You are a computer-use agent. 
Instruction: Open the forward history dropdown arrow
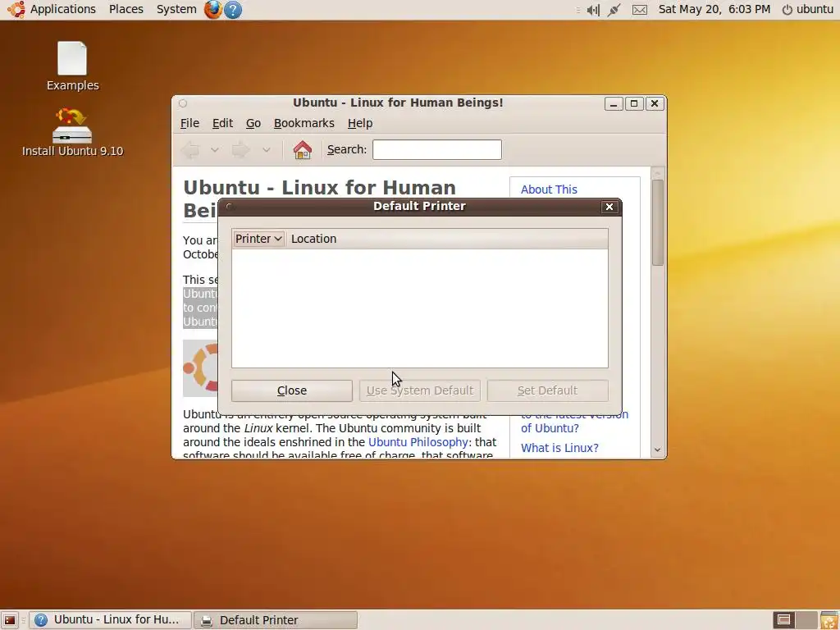click(x=267, y=150)
